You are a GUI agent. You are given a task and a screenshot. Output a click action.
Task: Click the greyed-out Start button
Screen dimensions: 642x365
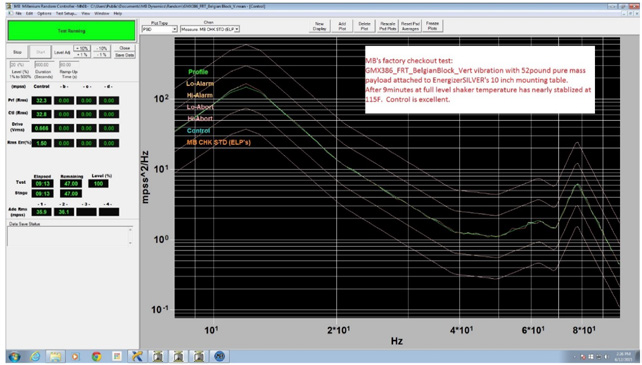41,52
